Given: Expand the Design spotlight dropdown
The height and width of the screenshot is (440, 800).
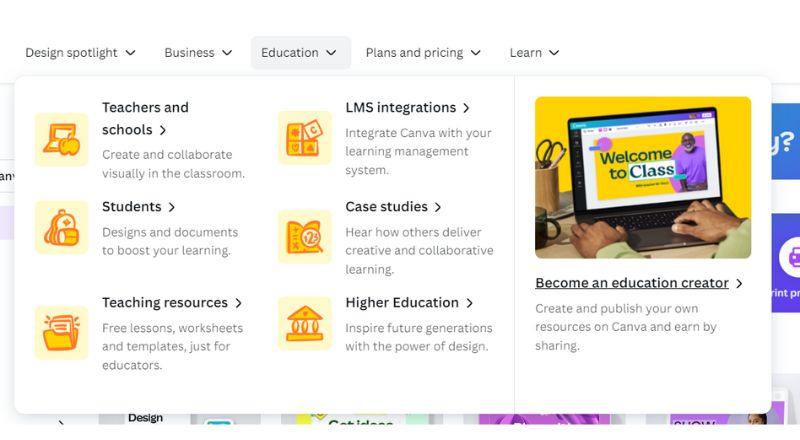Looking at the screenshot, I should [80, 53].
